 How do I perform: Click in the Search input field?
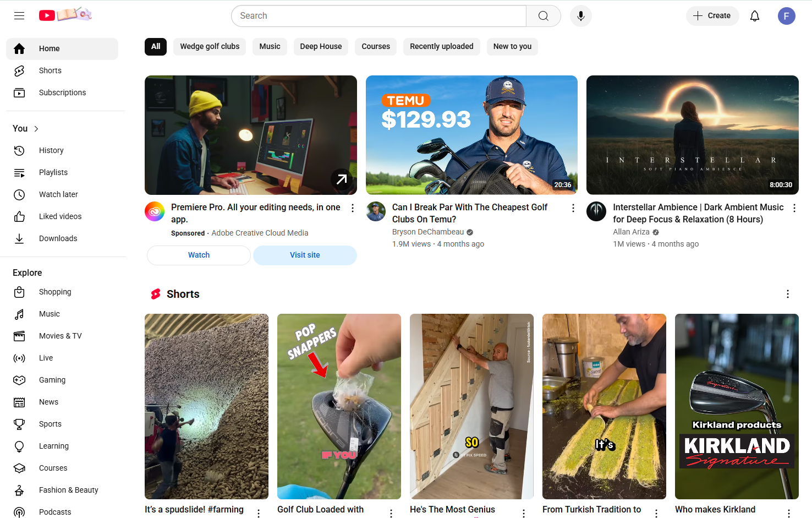click(x=378, y=16)
